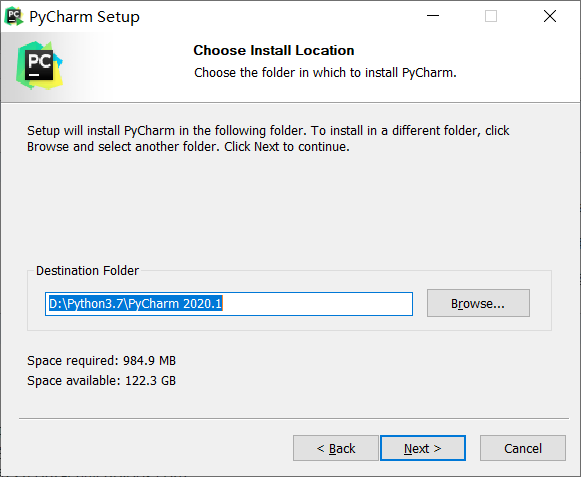Click the horizontal separator line above navigation buttons

[x=294, y=418]
